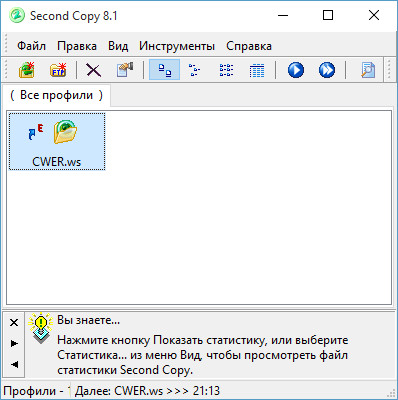Open the statistics log viewer icon
The height and width of the screenshot is (400, 398).
tap(368, 70)
